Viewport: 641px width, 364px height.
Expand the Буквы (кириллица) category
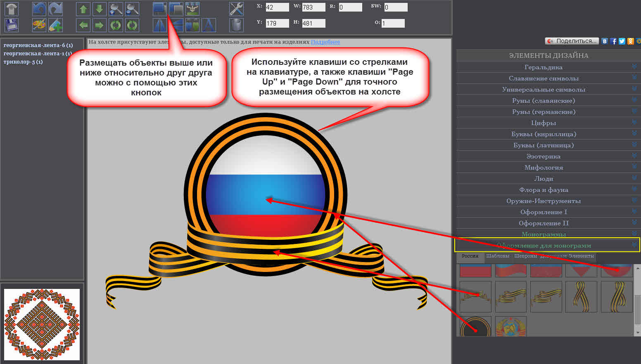click(x=548, y=134)
